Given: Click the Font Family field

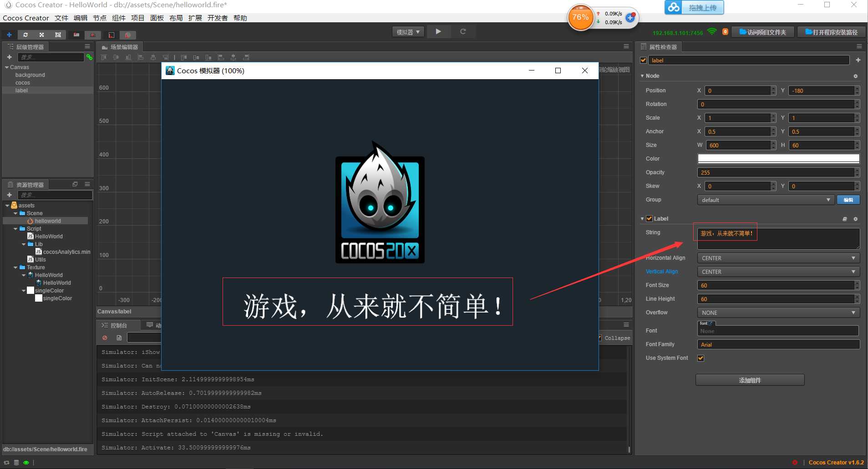Looking at the screenshot, I should click(778, 344).
